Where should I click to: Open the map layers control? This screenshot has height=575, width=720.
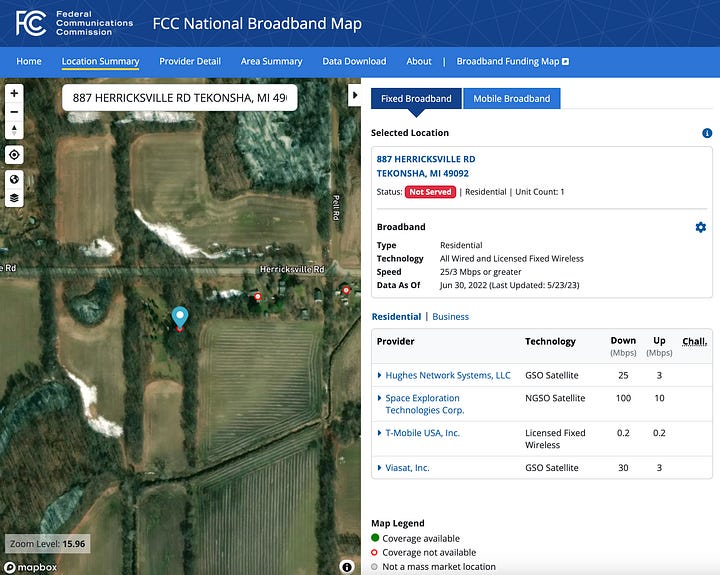coord(14,198)
